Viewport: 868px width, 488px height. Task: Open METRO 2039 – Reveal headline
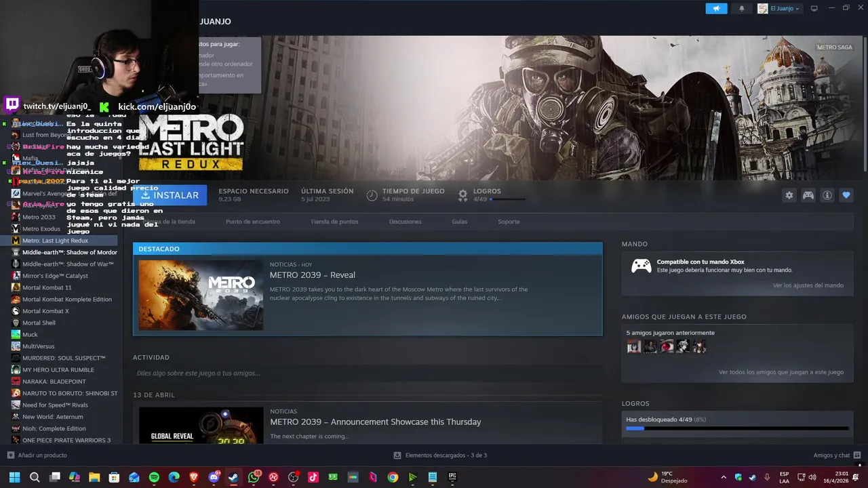click(313, 275)
